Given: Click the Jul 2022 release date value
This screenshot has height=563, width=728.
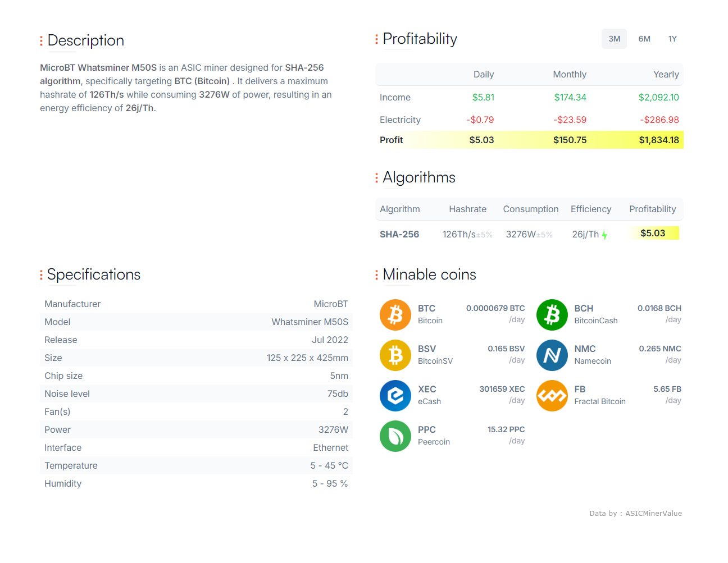Looking at the screenshot, I should coord(330,340).
